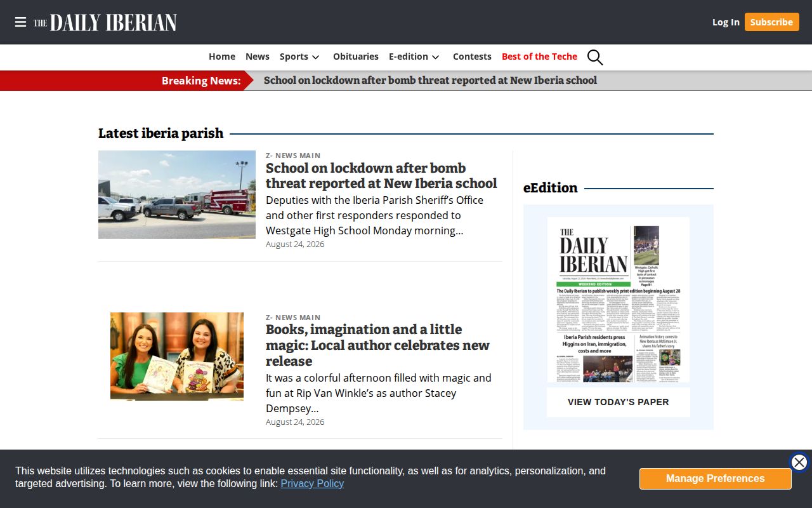812x508 pixels.
Task: Click the orange Subscribe button
Action: (771, 22)
